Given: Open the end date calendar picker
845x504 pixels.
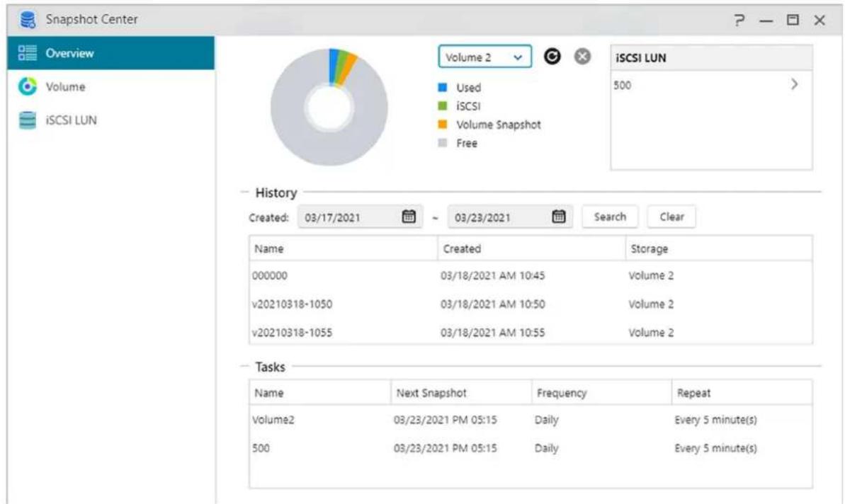Looking at the screenshot, I should tap(558, 217).
